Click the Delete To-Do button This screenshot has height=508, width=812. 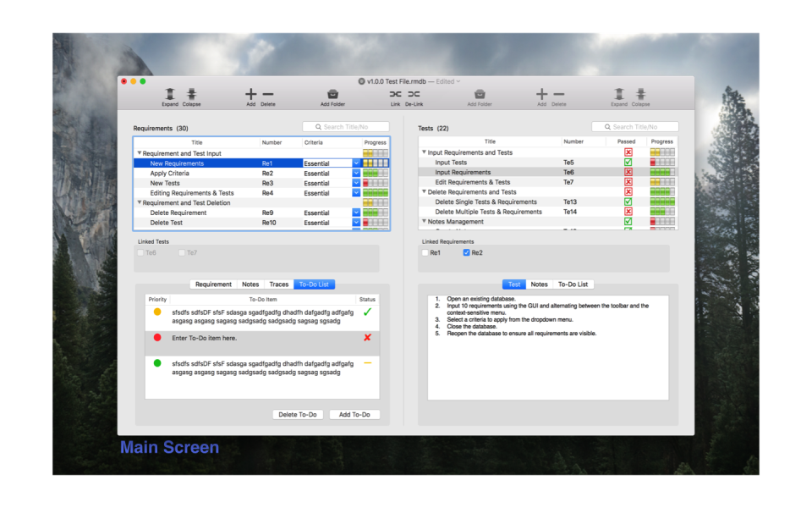point(298,414)
